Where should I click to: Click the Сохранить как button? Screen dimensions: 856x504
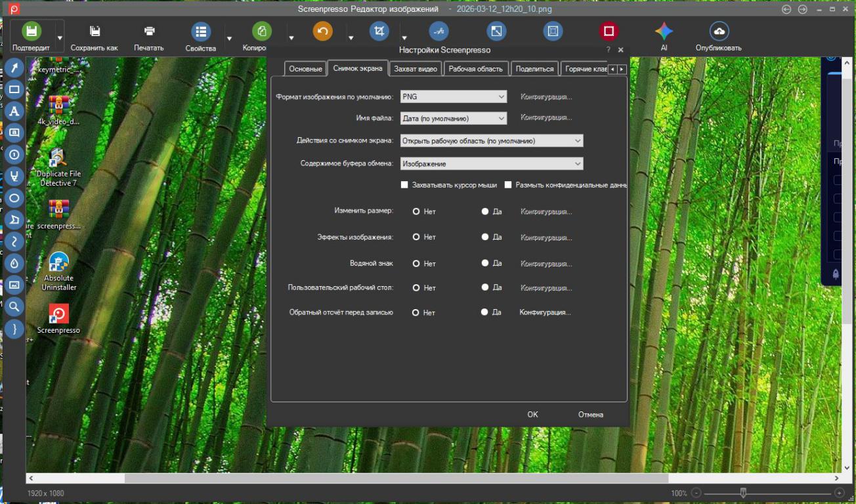[95, 37]
